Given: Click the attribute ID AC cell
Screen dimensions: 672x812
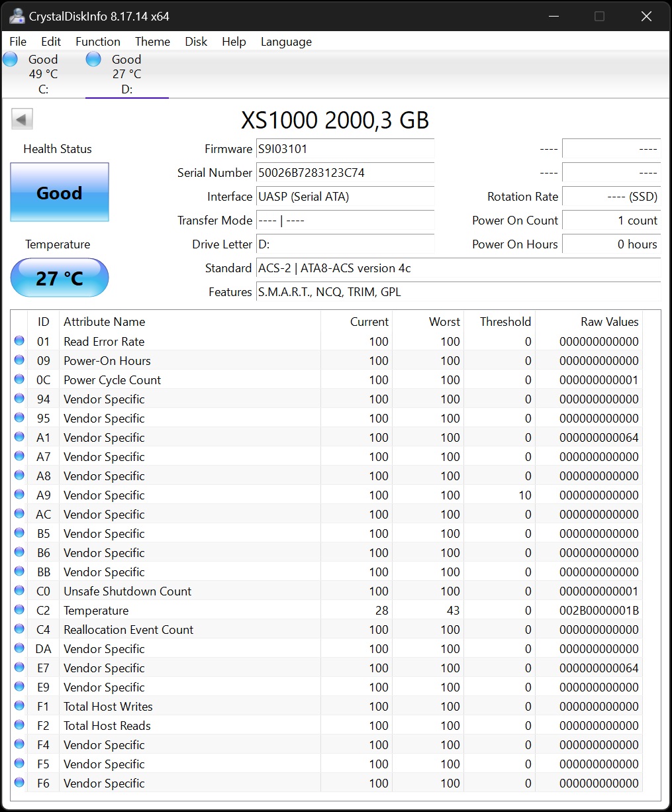Looking at the screenshot, I should pyautogui.click(x=43, y=515).
